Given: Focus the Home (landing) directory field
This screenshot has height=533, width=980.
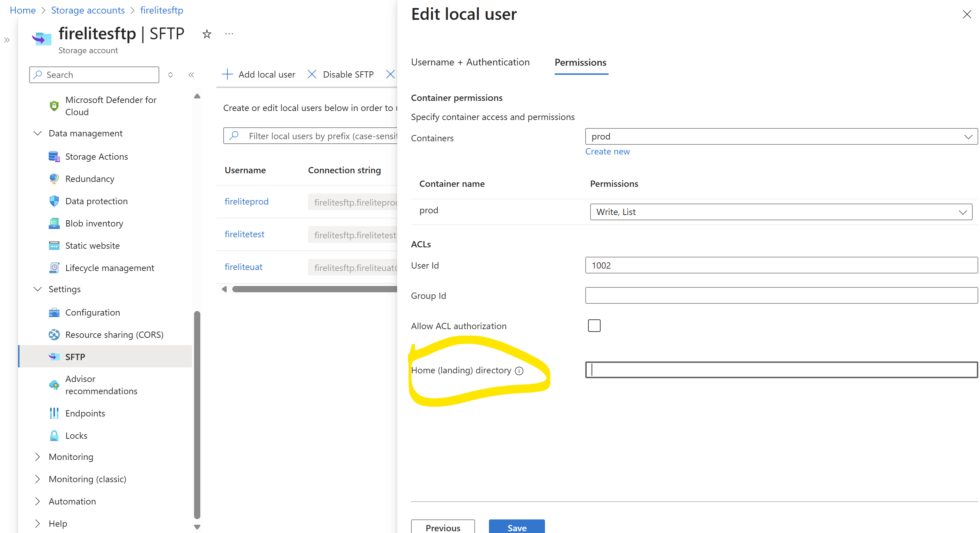Looking at the screenshot, I should (781, 370).
